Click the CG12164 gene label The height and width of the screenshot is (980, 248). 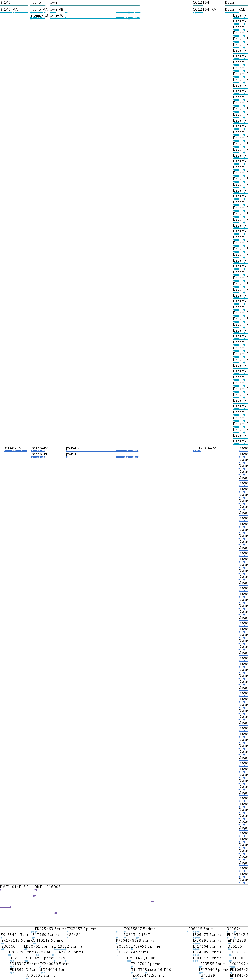point(201,3)
